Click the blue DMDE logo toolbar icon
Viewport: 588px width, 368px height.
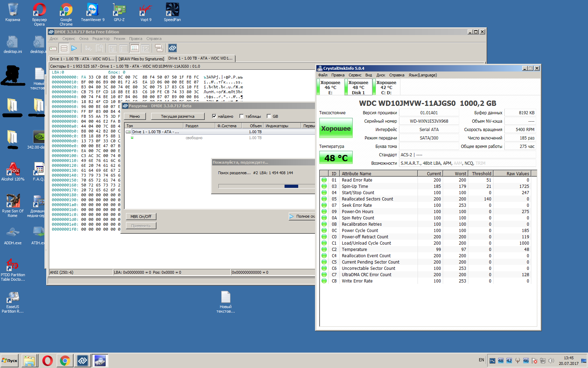(173, 48)
